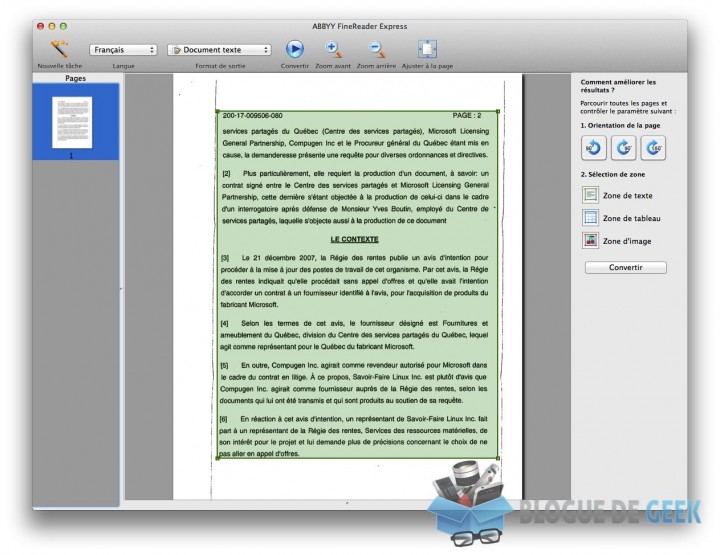
Task: Click the Pages panel header
Action: [75, 78]
